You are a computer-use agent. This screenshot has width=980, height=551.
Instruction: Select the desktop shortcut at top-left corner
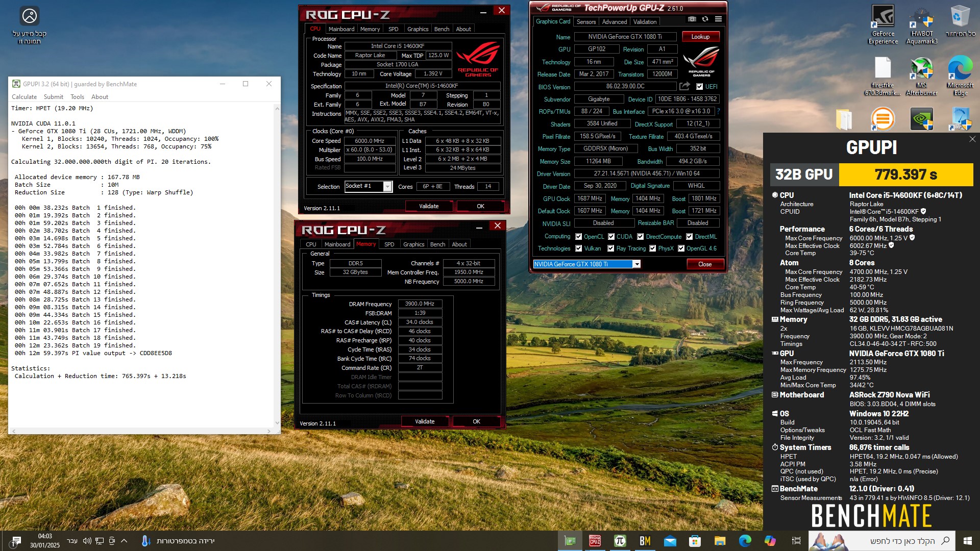coord(30,26)
